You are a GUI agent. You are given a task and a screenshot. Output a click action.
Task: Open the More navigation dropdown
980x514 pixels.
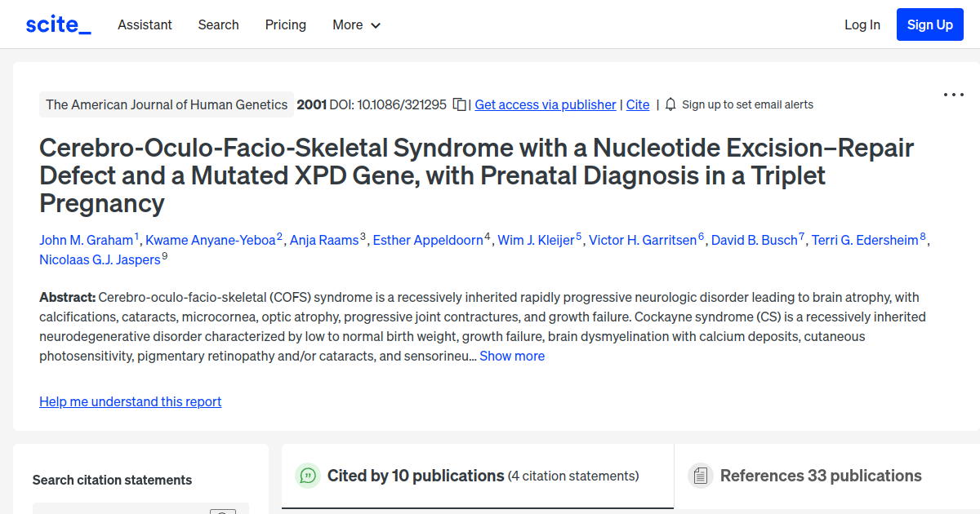(x=356, y=25)
